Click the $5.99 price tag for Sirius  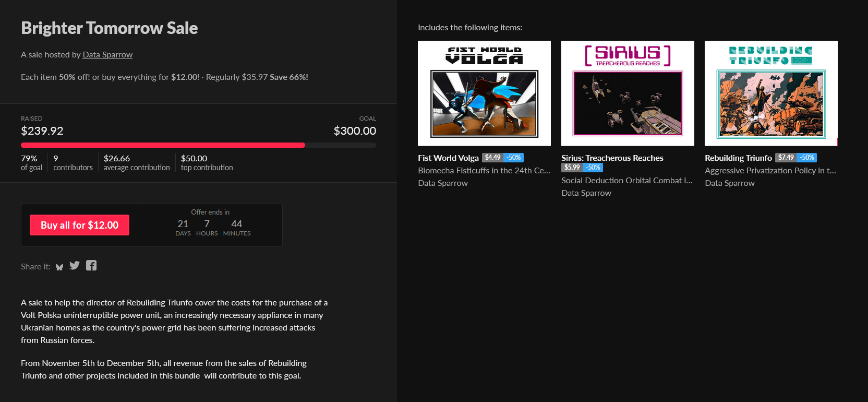pos(572,168)
